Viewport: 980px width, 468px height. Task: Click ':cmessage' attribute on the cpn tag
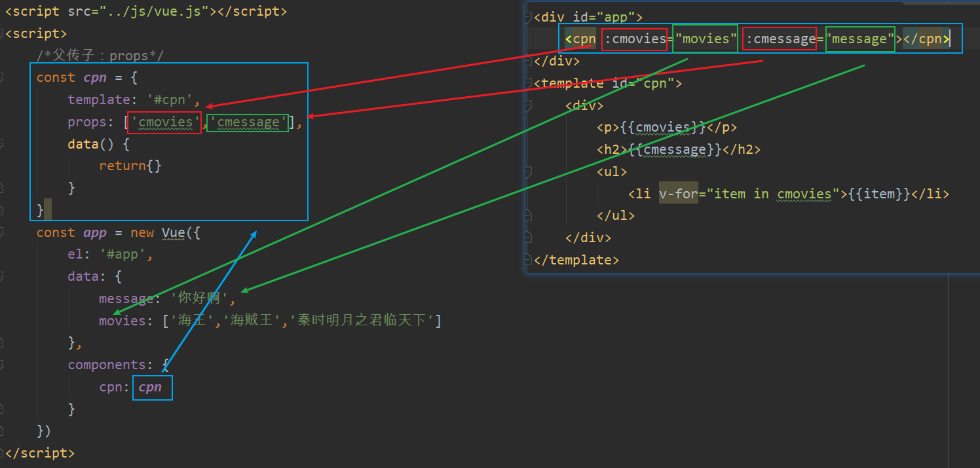pos(781,39)
